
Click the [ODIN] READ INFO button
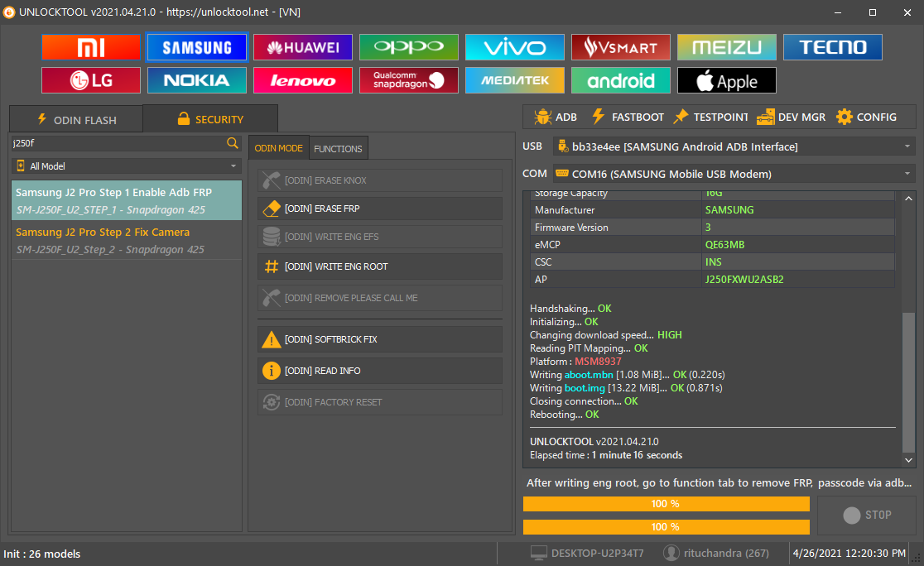[x=380, y=371]
